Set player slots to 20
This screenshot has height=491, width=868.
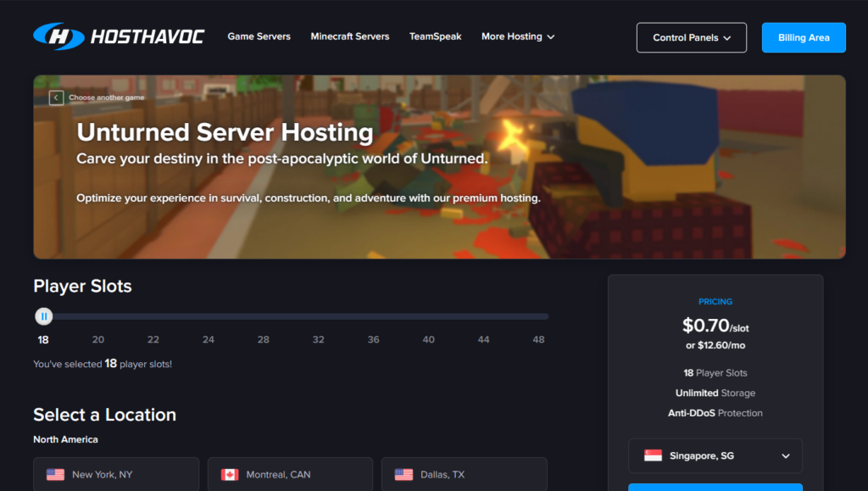pos(98,339)
